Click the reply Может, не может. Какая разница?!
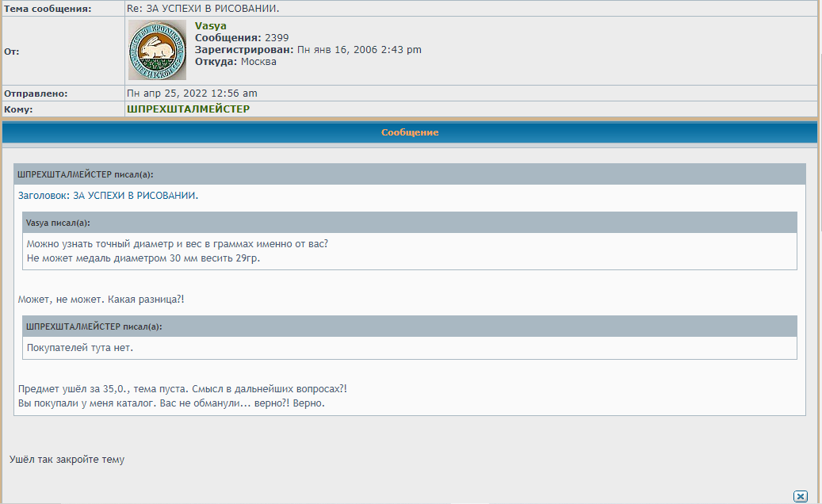The width and height of the screenshot is (822, 504). [101, 300]
